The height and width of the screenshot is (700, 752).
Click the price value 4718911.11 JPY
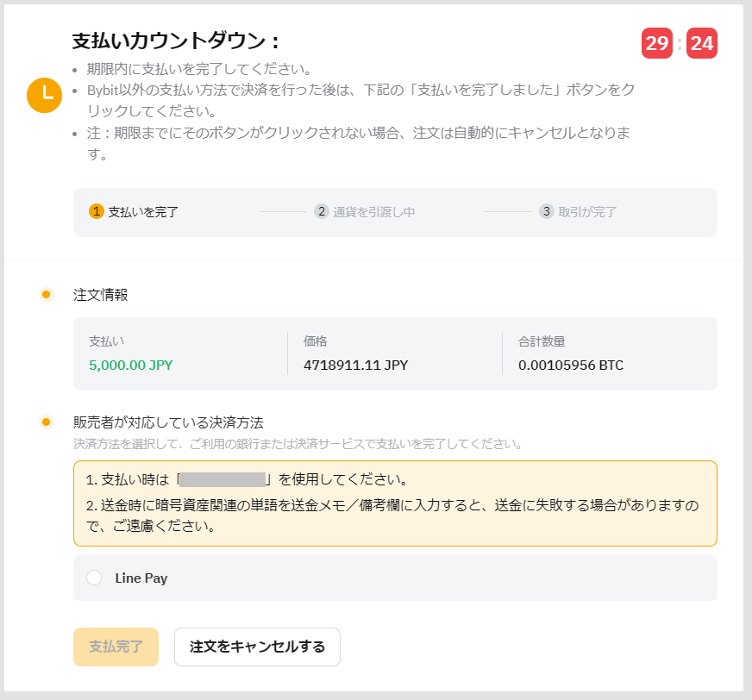tap(355, 365)
